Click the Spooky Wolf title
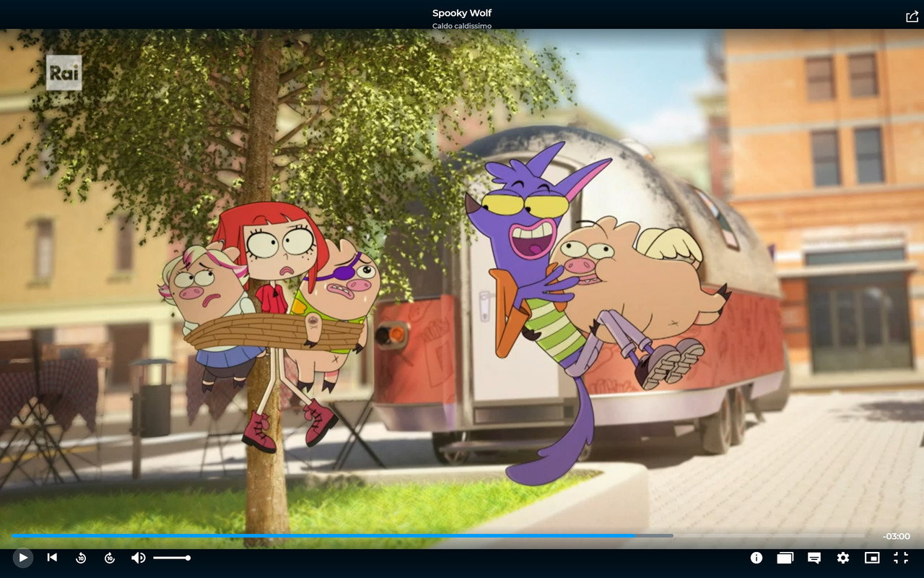The height and width of the screenshot is (578, 924). coord(462,13)
